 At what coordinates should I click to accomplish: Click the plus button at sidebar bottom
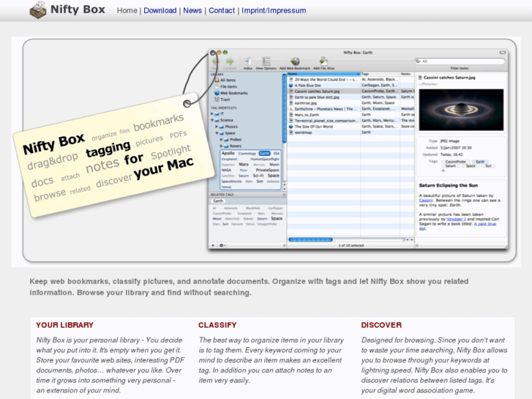point(213,245)
